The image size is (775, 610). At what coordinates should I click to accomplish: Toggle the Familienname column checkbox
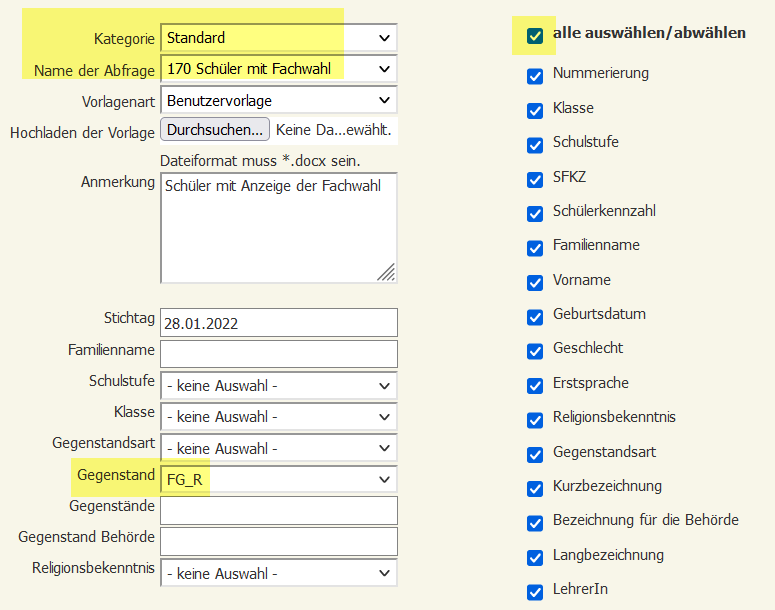point(535,248)
